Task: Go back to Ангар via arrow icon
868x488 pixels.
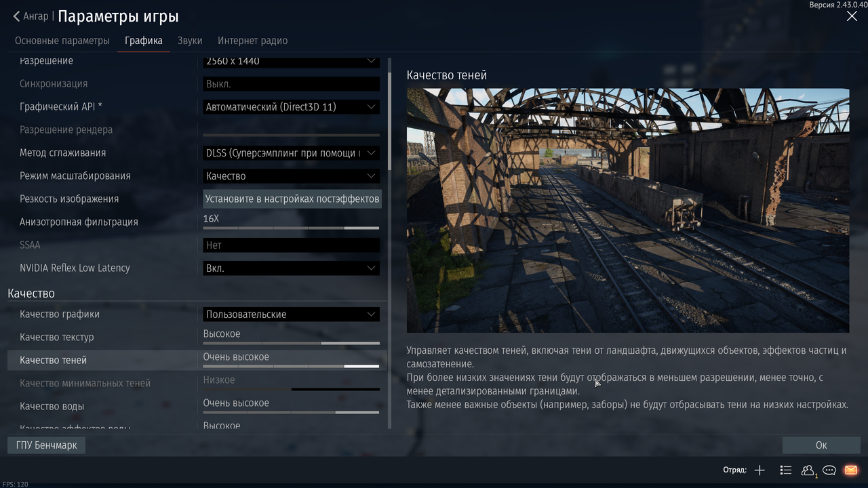Action: tap(16, 16)
